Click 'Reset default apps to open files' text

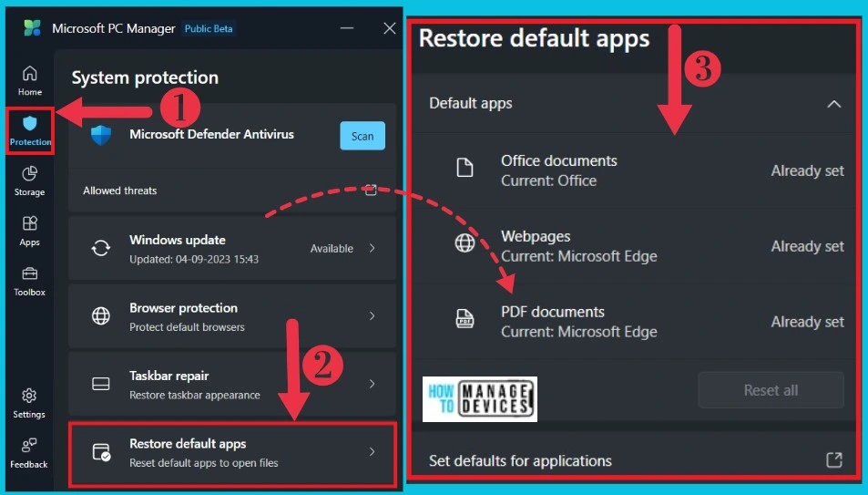coord(204,463)
